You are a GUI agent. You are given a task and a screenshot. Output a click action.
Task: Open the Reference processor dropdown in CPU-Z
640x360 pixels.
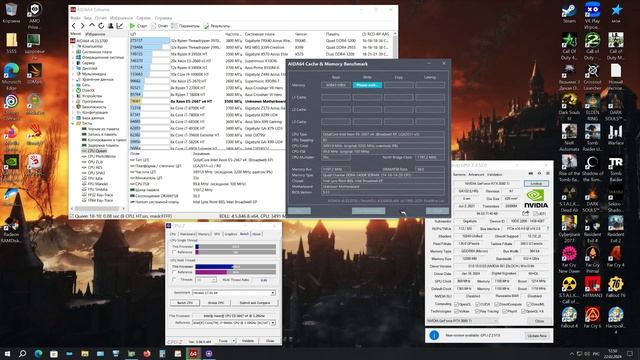(x=233, y=322)
